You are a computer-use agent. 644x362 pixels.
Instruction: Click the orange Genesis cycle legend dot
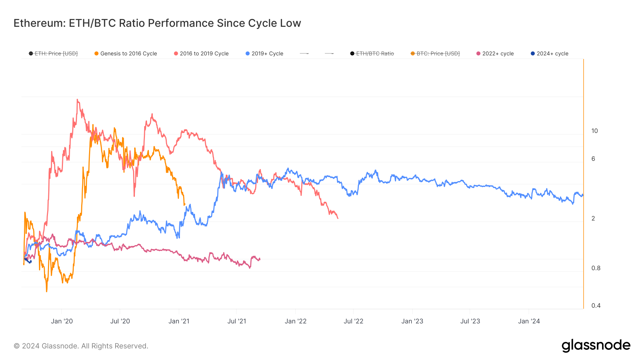pyautogui.click(x=96, y=54)
